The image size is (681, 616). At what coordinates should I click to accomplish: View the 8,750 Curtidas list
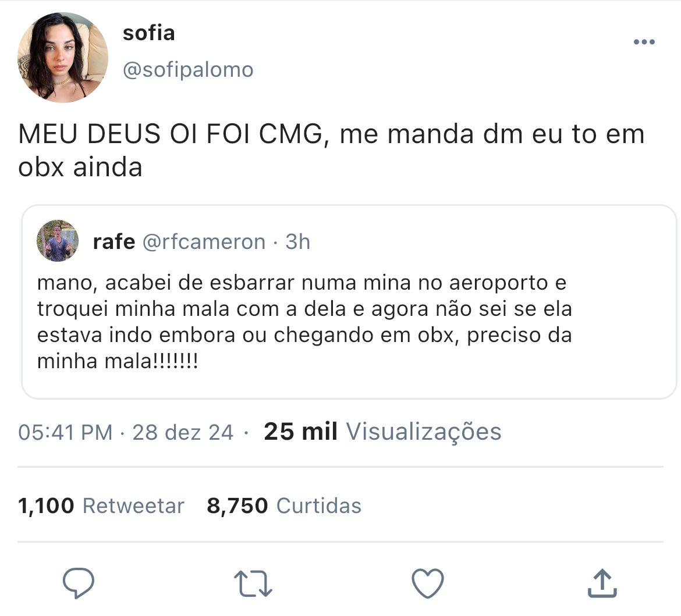pyautogui.click(x=284, y=505)
